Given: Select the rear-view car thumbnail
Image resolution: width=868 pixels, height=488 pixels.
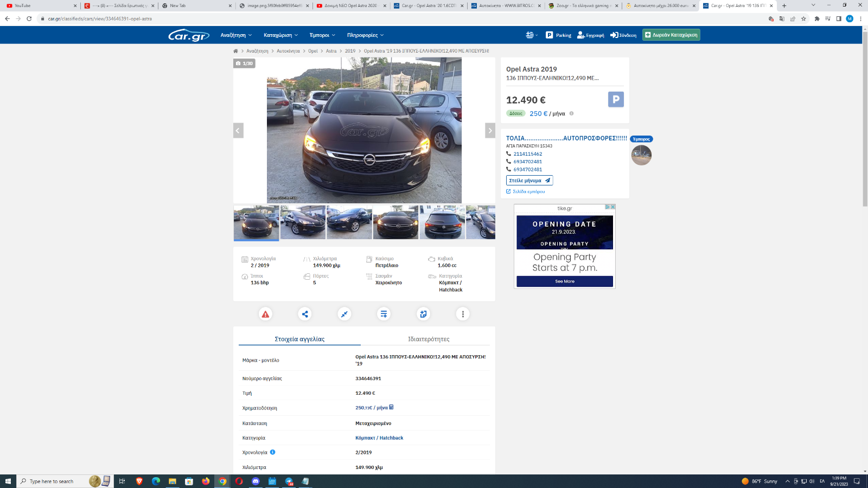Looking at the screenshot, I should pos(442,222).
